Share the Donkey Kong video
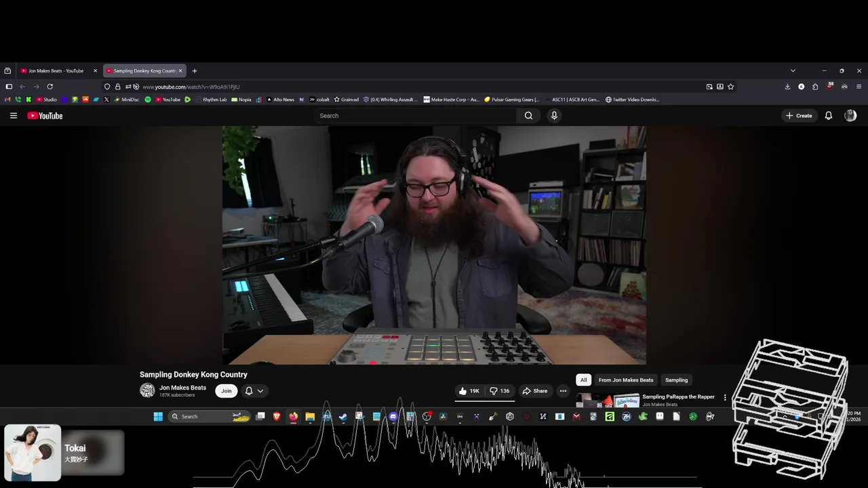The width and height of the screenshot is (868, 488). point(534,391)
